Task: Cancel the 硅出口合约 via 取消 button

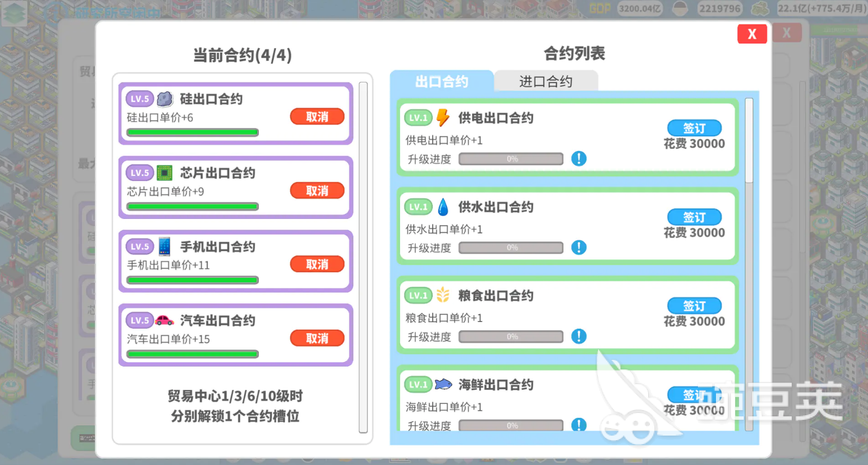Action: click(317, 117)
